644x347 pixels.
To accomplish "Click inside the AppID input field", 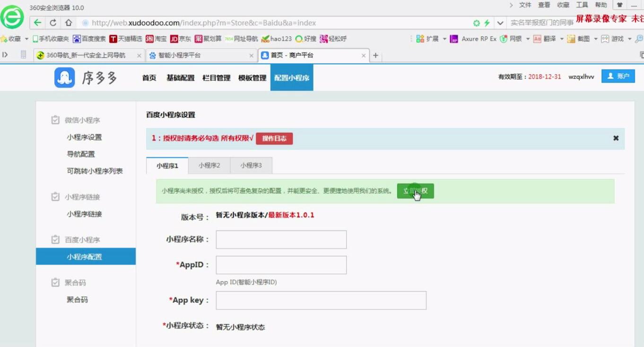I will point(281,265).
